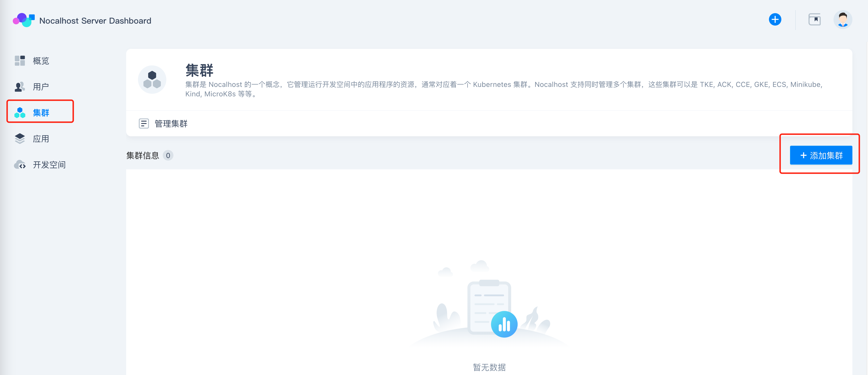Click the cluster description paragraph
The height and width of the screenshot is (375, 868).
(x=504, y=89)
